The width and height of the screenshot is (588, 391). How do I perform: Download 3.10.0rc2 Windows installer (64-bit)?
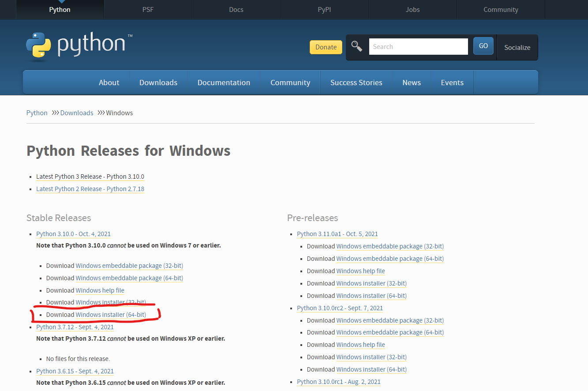click(x=371, y=369)
